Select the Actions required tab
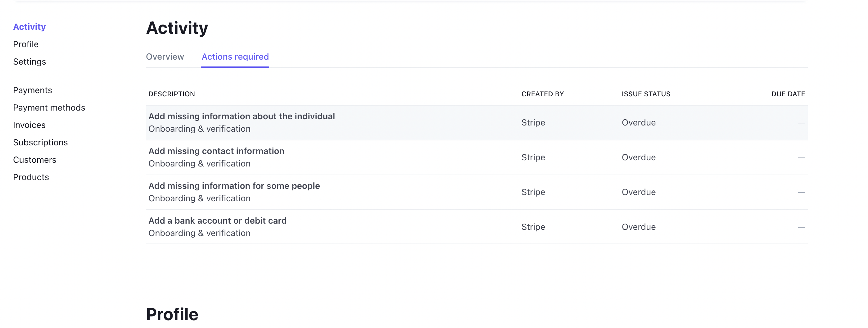The image size is (868, 328). [x=235, y=57]
